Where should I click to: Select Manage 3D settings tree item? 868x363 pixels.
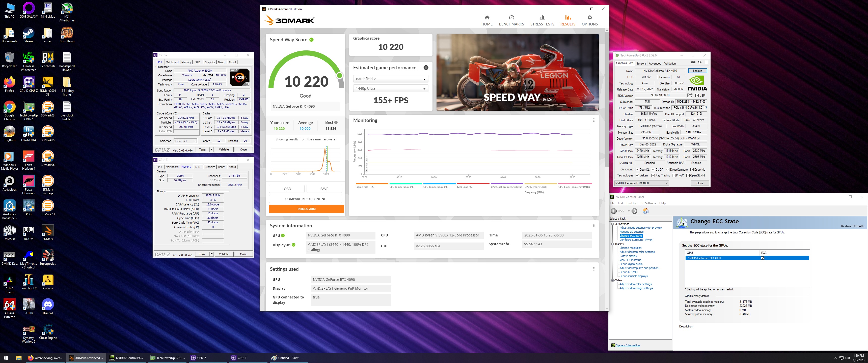631,232
